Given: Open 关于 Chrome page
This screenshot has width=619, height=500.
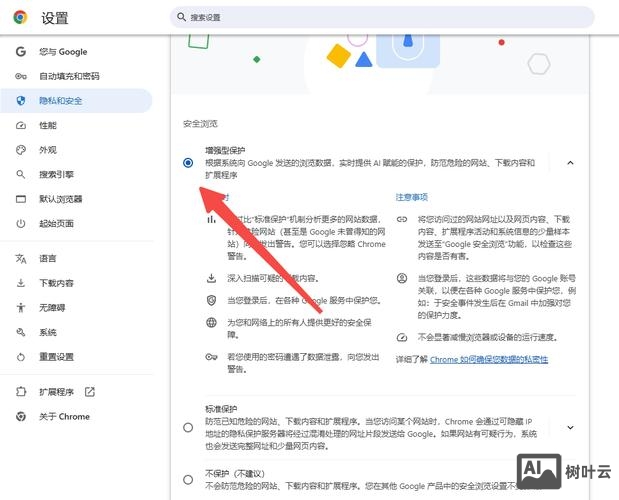Looking at the screenshot, I should click(x=64, y=416).
